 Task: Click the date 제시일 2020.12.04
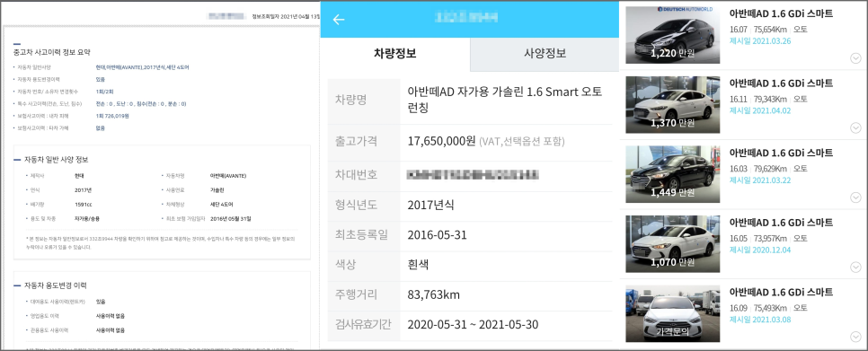tap(760, 250)
